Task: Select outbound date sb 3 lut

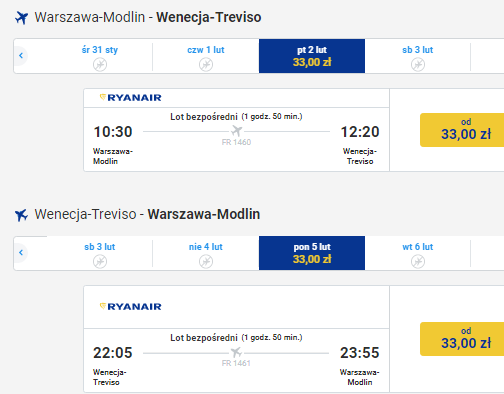Action: (x=417, y=56)
